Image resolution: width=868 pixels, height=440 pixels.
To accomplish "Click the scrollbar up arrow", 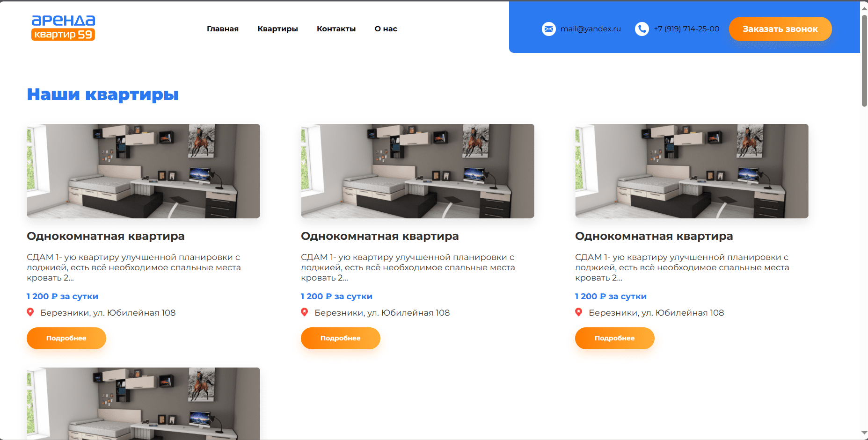I will pos(864,7).
